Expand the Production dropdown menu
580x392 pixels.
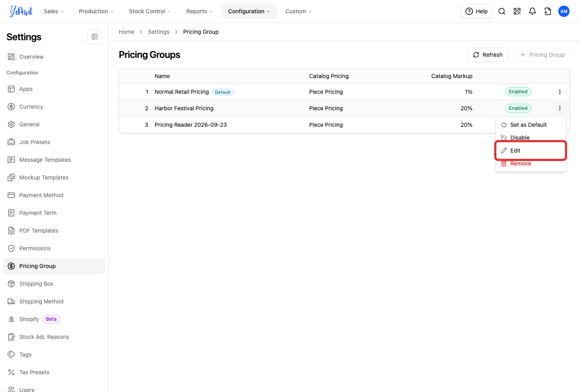point(96,11)
